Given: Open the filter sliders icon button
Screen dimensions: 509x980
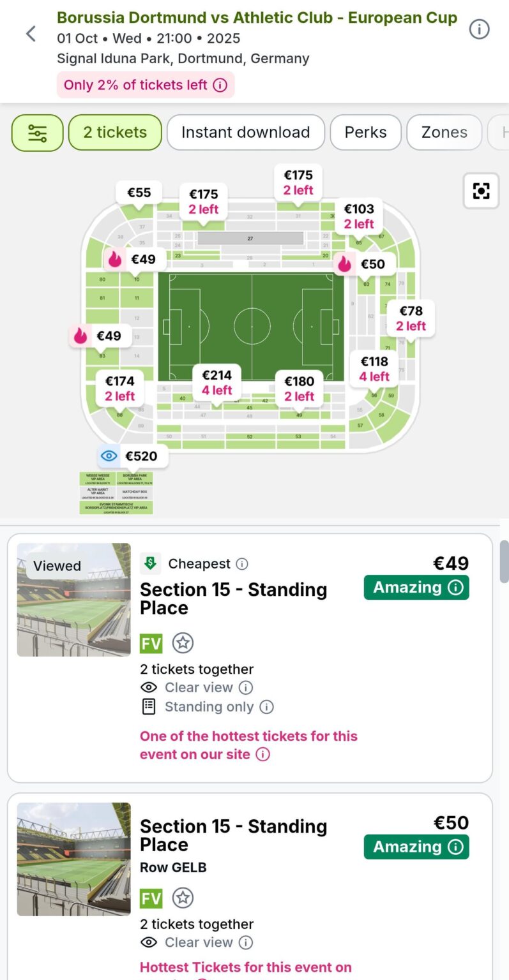Looking at the screenshot, I should click(x=38, y=133).
